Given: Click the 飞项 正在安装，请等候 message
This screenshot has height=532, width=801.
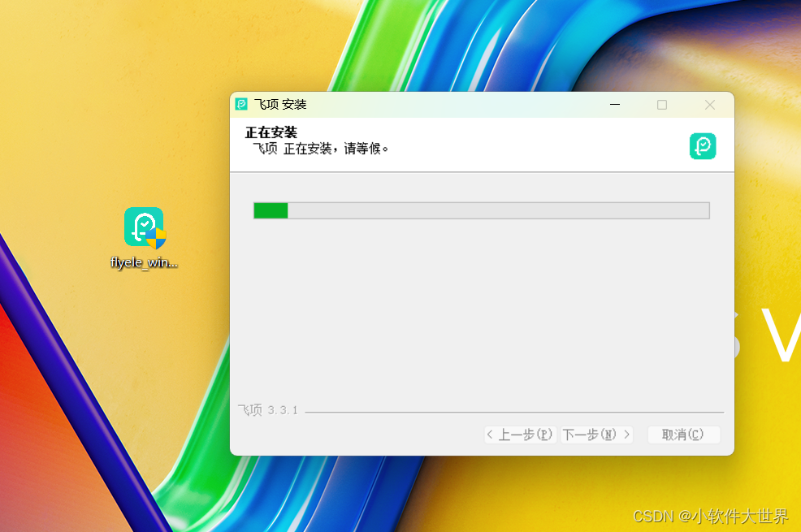Looking at the screenshot, I should (320, 149).
